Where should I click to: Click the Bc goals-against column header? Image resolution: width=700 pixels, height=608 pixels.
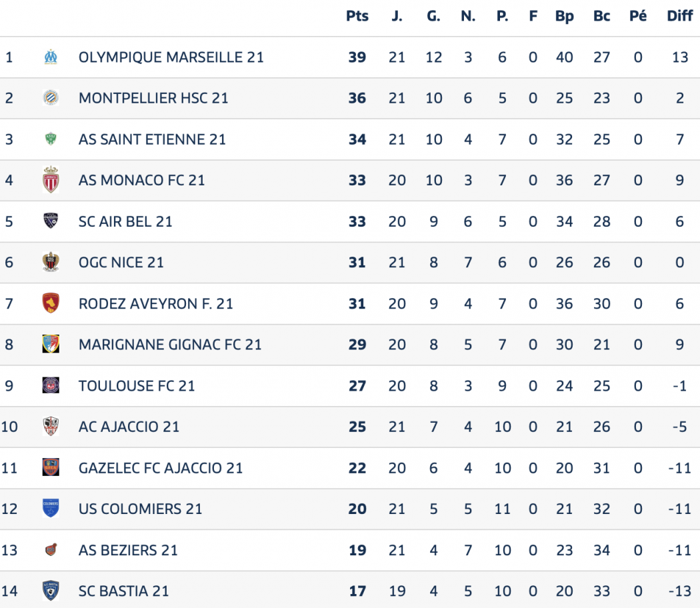[x=601, y=17]
